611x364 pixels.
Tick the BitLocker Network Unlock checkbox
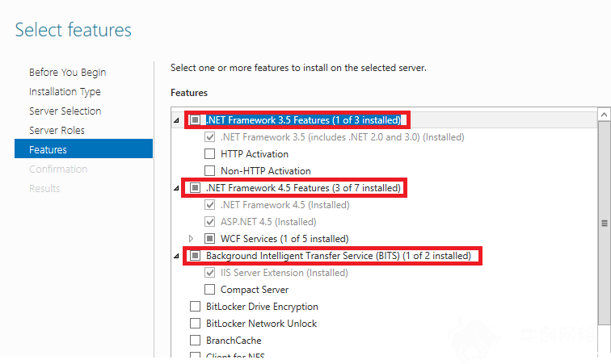point(196,323)
